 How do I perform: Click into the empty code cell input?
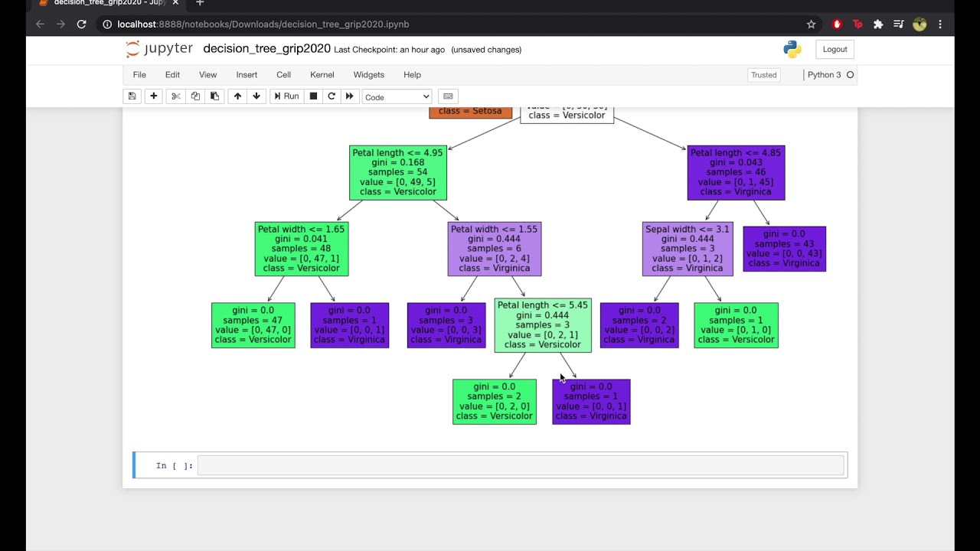(x=521, y=465)
